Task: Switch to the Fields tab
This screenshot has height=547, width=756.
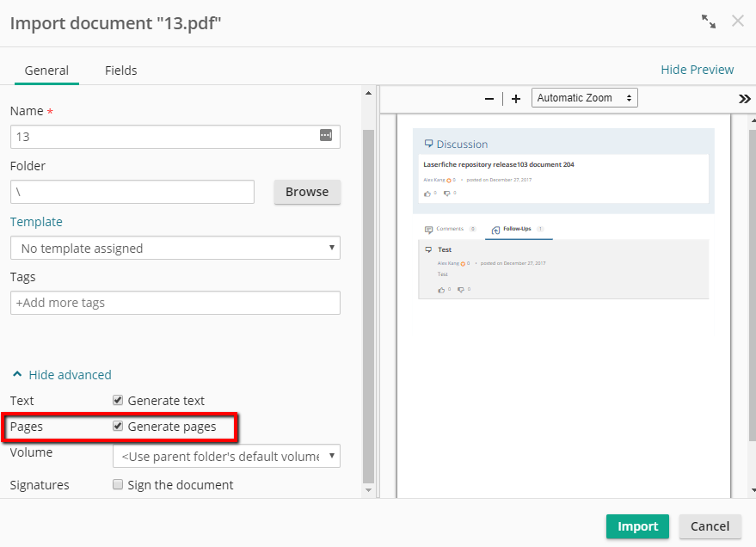Action: point(121,71)
